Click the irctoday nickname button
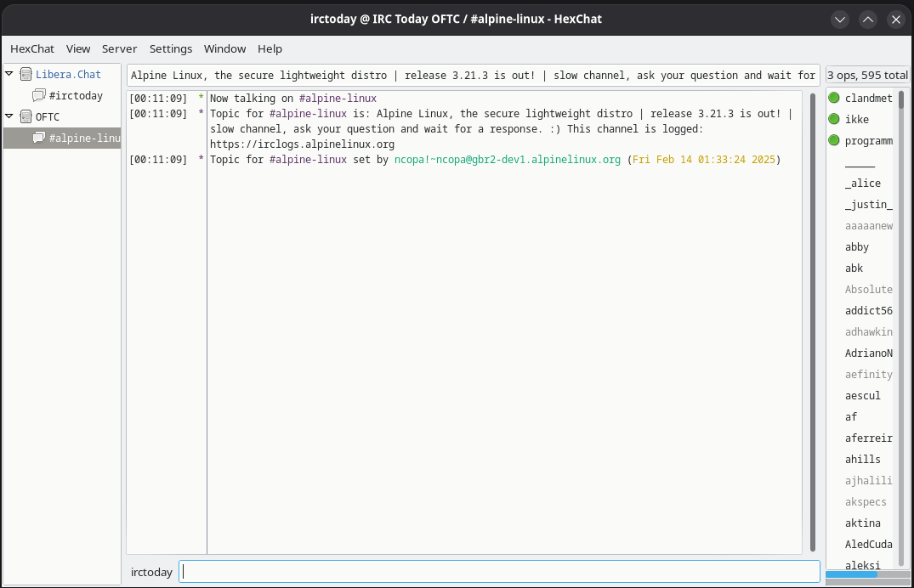The width and height of the screenshot is (914, 588). tap(151, 572)
